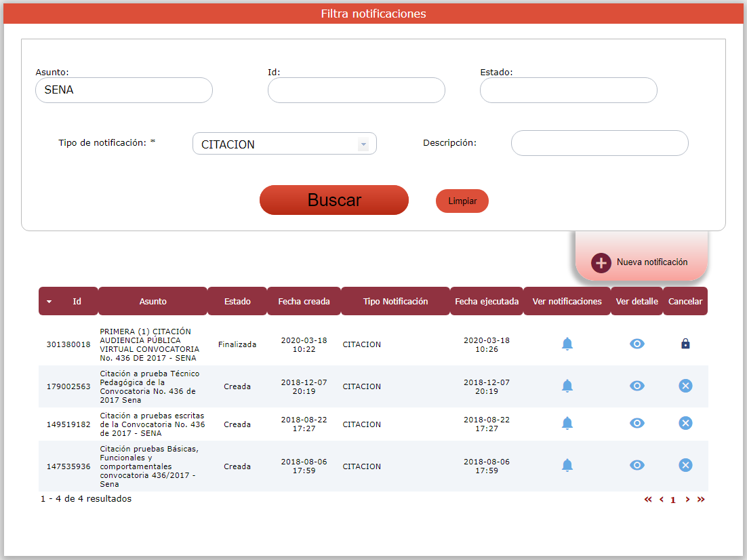Click the Asunto field containing SENA
Viewport: 747px width, 560px height.
pyautogui.click(x=124, y=90)
